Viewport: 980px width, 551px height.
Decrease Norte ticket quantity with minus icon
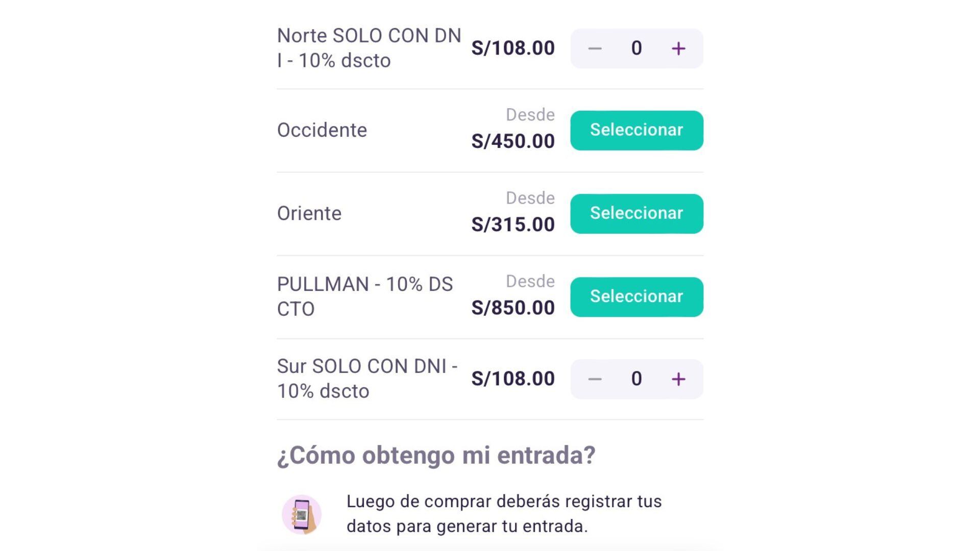click(595, 48)
